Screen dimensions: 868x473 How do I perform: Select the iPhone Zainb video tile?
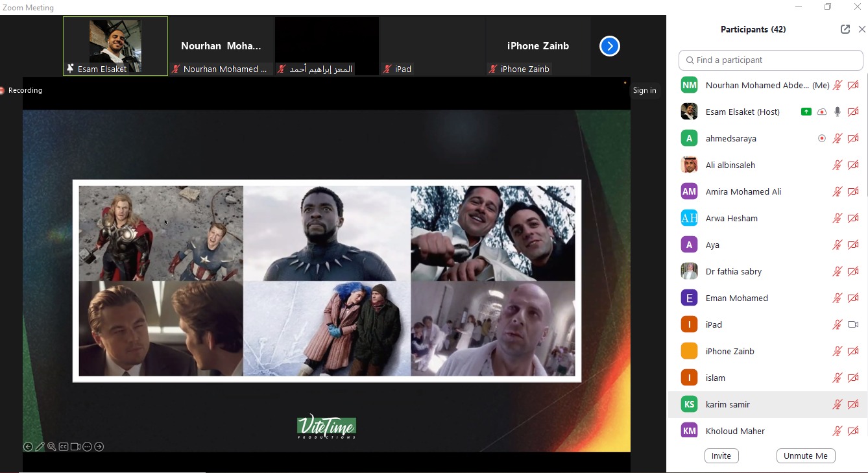click(538, 46)
